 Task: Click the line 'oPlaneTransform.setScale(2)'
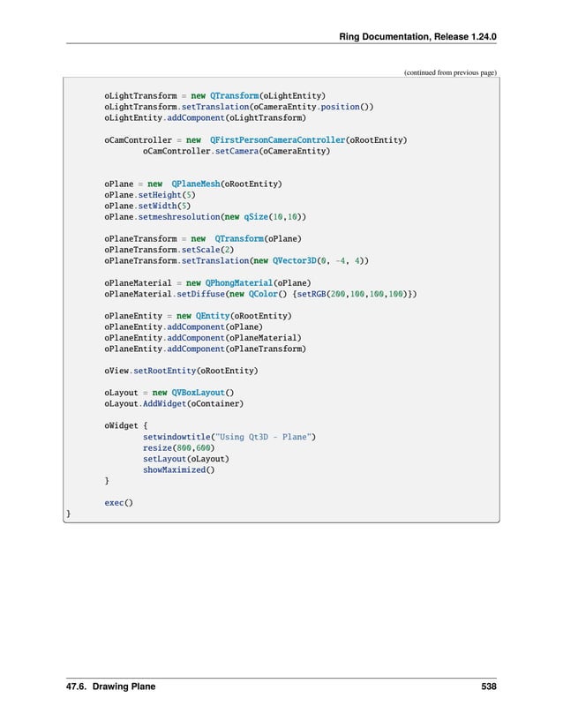[169, 250]
